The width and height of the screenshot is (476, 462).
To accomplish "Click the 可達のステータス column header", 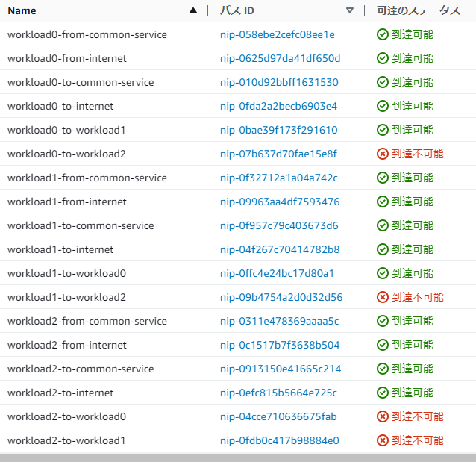I will click(x=419, y=11).
